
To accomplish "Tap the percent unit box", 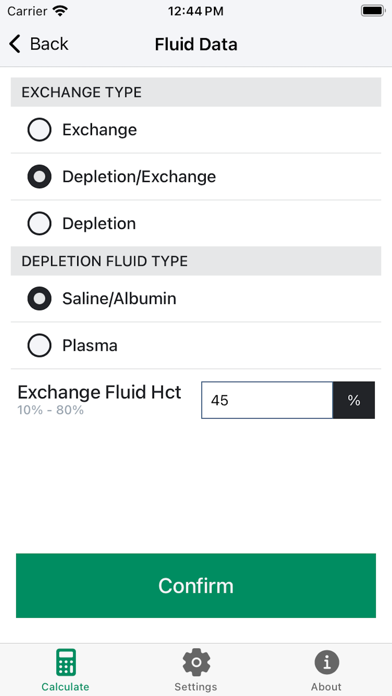I will click(x=354, y=400).
